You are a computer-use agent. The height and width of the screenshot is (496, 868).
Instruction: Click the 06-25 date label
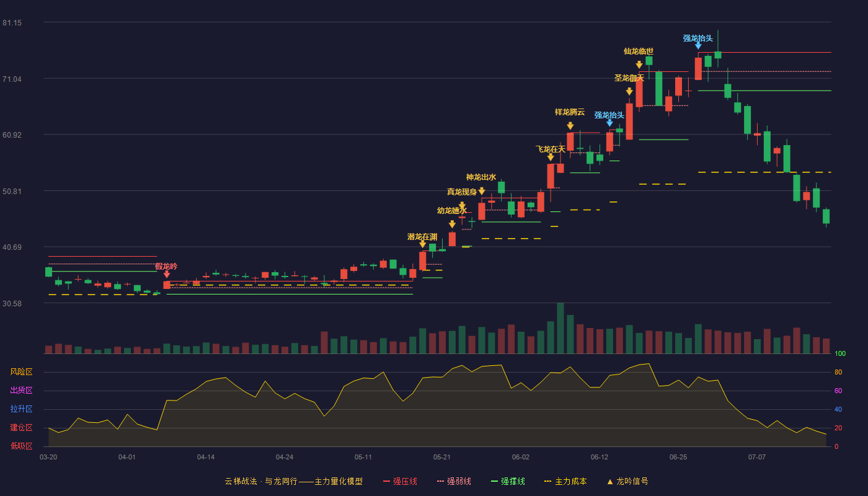[678, 457]
